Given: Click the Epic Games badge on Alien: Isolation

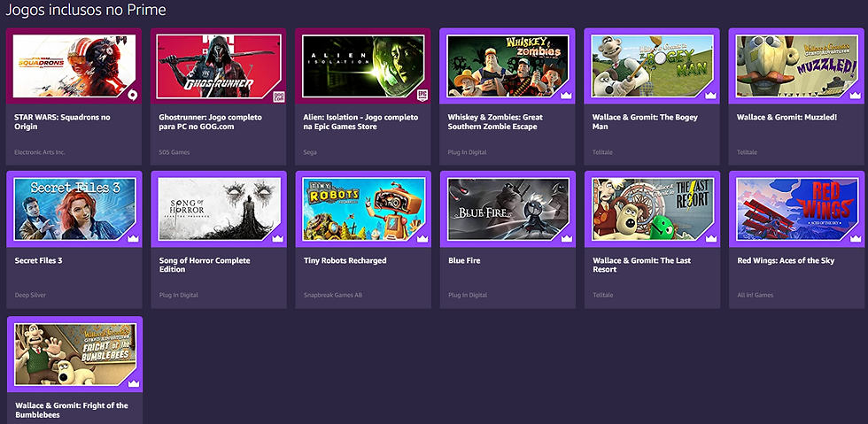Looking at the screenshot, I should (422, 96).
